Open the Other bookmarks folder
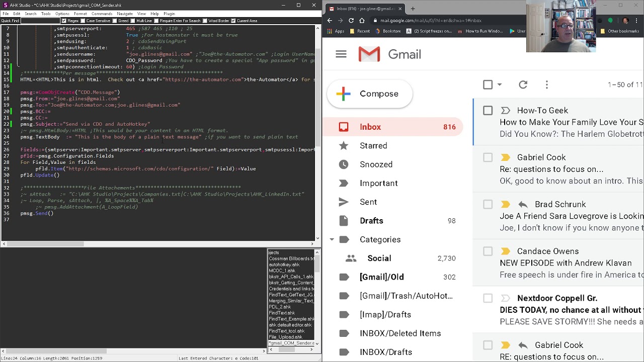 click(619, 31)
